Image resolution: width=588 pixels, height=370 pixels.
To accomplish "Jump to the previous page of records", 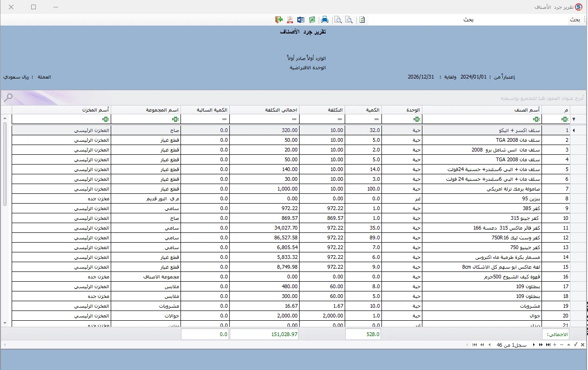I will 482,344.
